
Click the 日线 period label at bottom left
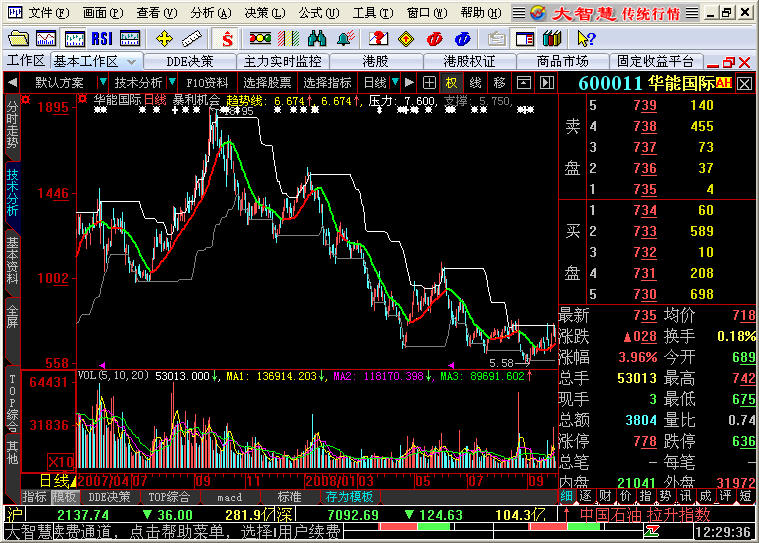click(54, 481)
